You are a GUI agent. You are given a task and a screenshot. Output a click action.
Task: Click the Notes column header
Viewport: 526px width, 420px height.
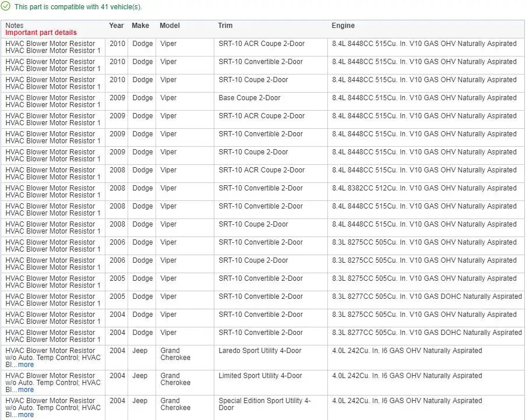point(15,26)
